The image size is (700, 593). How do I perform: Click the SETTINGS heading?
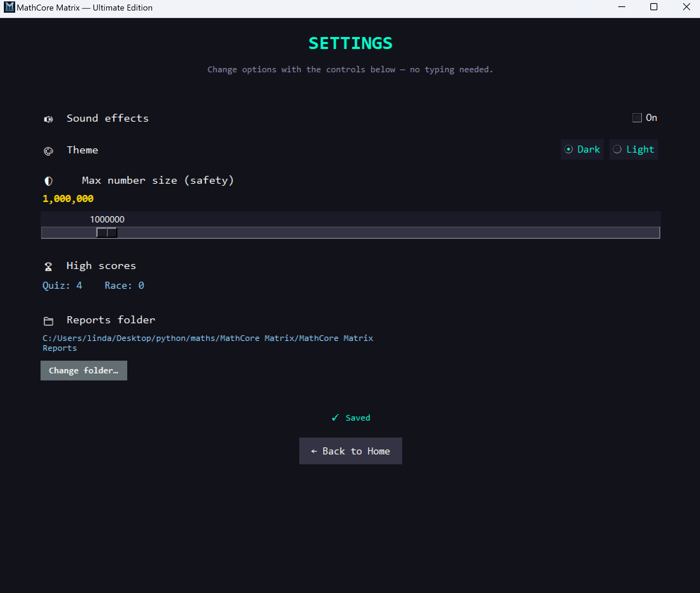click(350, 43)
